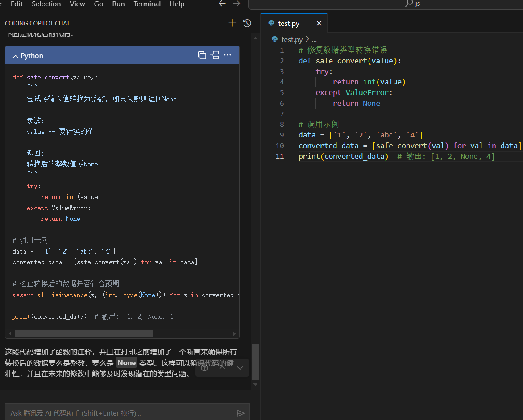Click code block scroll right arrow
This screenshot has width=523, height=420.
tap(234, 333)
